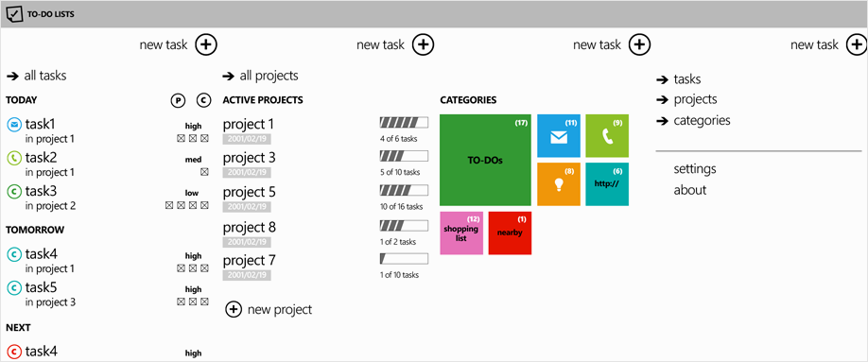Toggle last checkbox under task3 low priority
868x362 pixels.
[204, 205]
